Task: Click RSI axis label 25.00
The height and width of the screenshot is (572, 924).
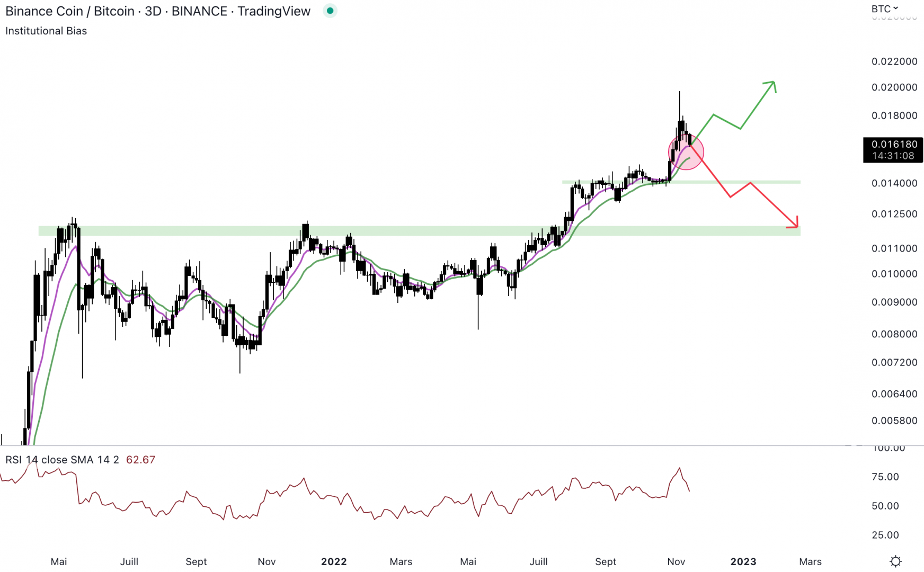Action: point(885,535)
